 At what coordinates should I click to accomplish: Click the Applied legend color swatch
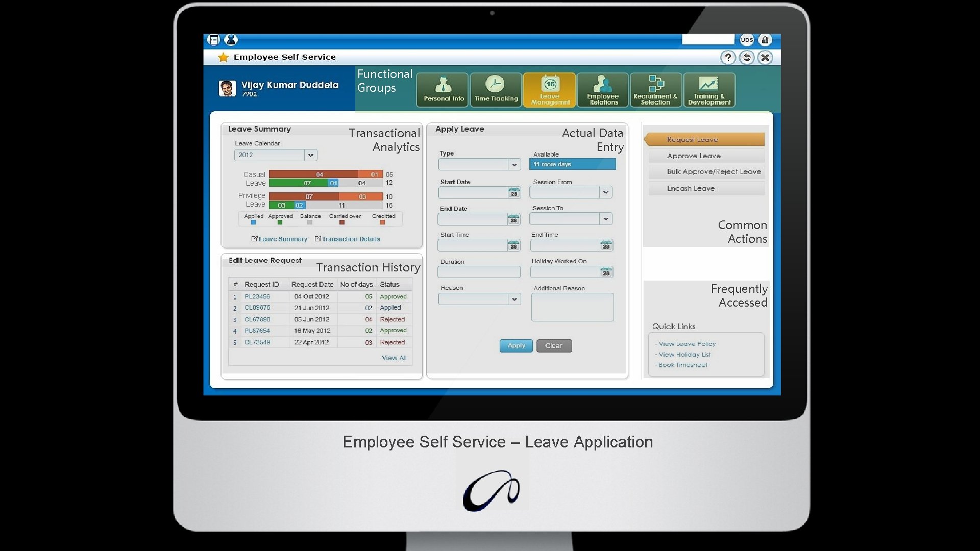click(x=254, y=222)
